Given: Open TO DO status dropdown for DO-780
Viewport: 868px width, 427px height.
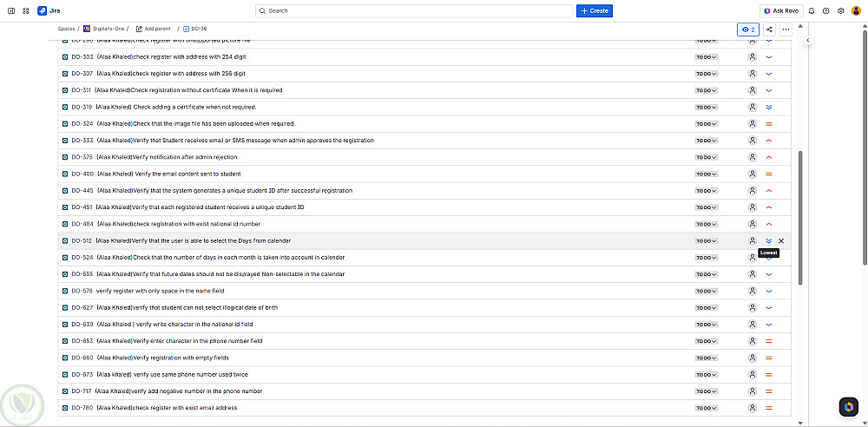Looking at the screenshot, I should click(707, 408).
